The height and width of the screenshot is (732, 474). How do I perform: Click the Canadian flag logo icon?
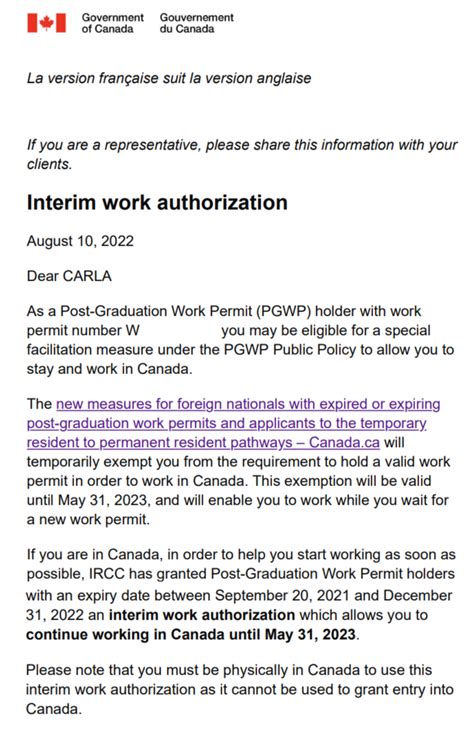pos(46,22)
